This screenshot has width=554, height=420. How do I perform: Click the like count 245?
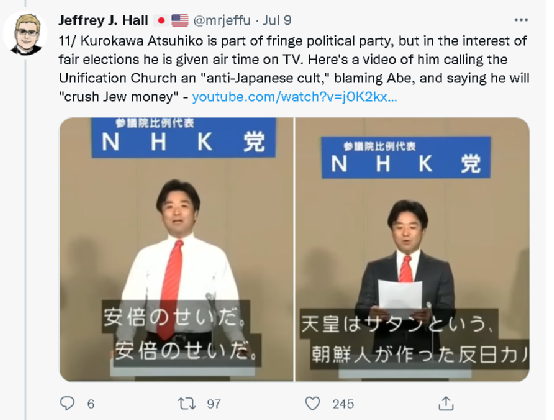click(x=343, y=404)
